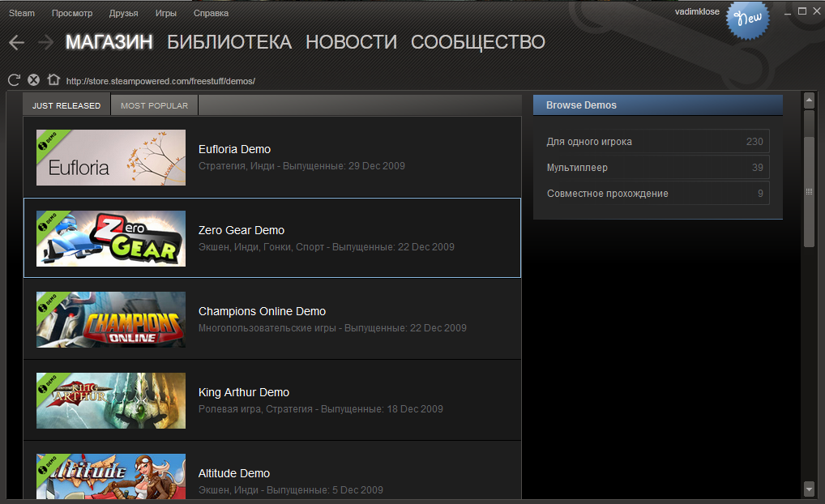825x504 pixels.
Task: Open the Друзья menu
Action: pos(124,13)
